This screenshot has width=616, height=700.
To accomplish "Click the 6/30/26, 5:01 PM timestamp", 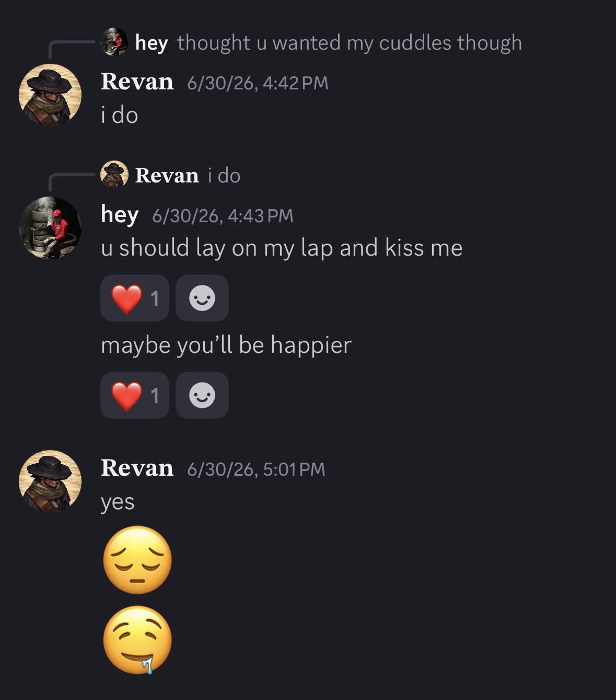I will [256, 469].
